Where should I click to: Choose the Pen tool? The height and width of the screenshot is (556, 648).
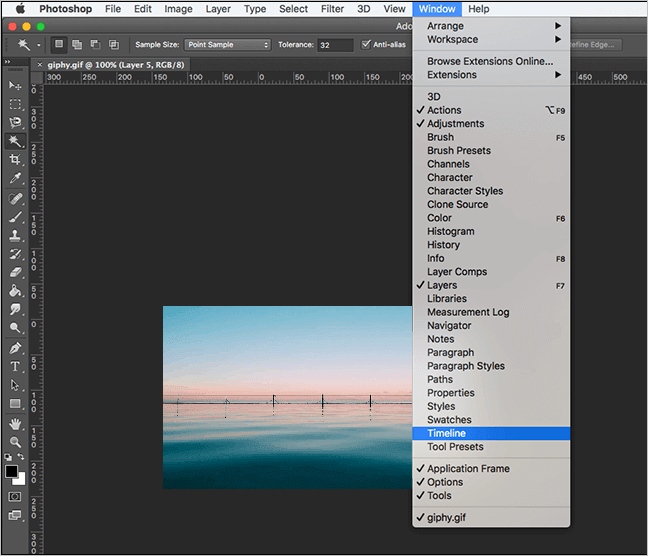tap(15, 348)
